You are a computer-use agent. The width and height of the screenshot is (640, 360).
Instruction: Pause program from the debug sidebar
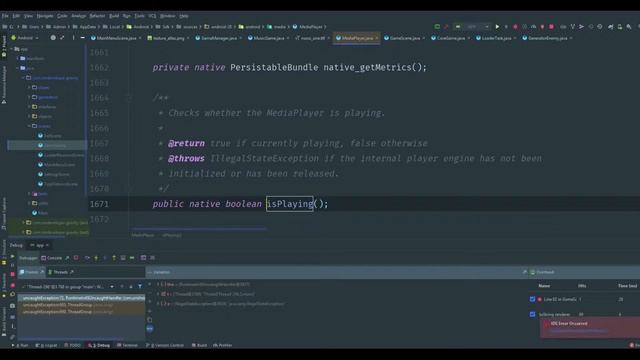pos(12,265)
